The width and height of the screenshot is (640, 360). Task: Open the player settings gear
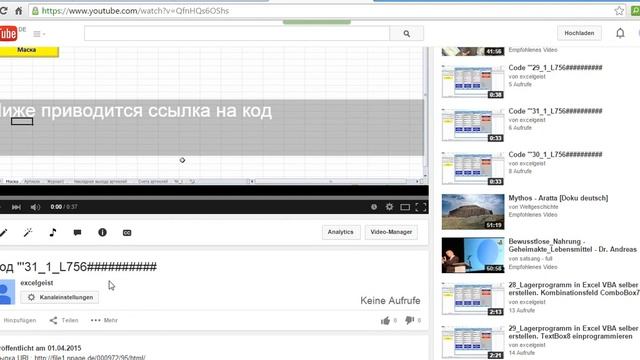point(389,207)
